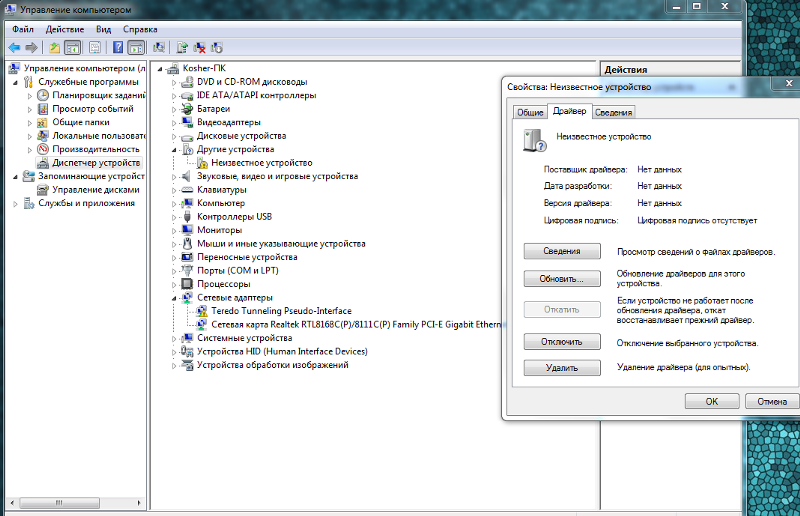Click the Видеоадаптеры category icon
The height and width of the screenshot is (516, 800).
187,122
